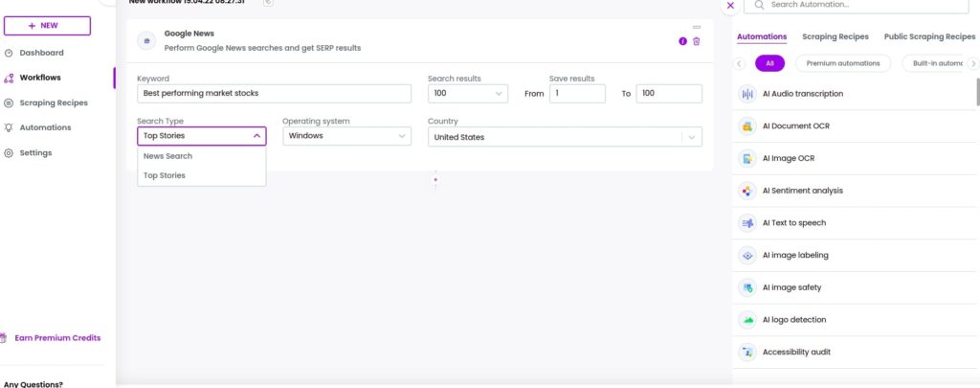Image resolution: width=980 pixels, height=388 pixels.
Task: Select Top Stories option in list
Action: click(x=202, y=176)
